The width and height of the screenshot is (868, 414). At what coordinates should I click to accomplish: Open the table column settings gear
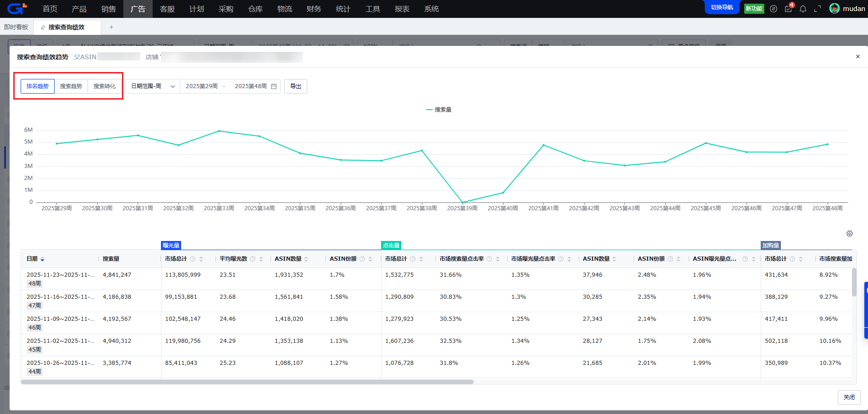[850, 234]
